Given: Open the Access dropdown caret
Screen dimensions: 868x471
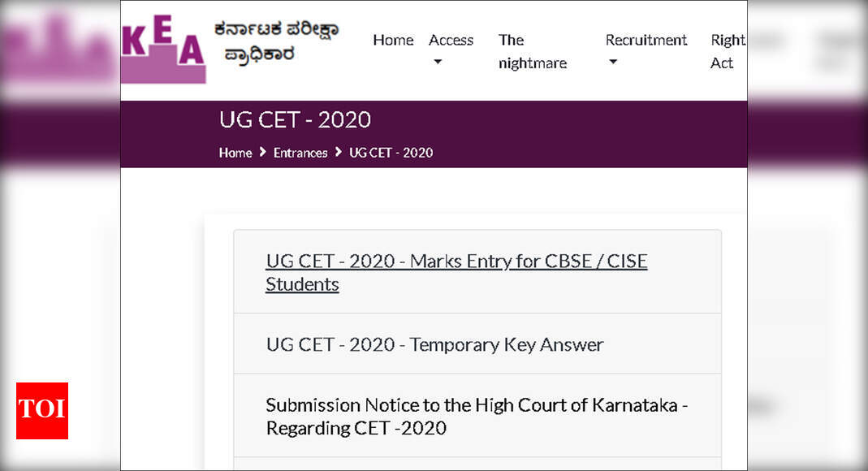Looking at the screenshot, I should pyautogui.click(x=437, y=63).
